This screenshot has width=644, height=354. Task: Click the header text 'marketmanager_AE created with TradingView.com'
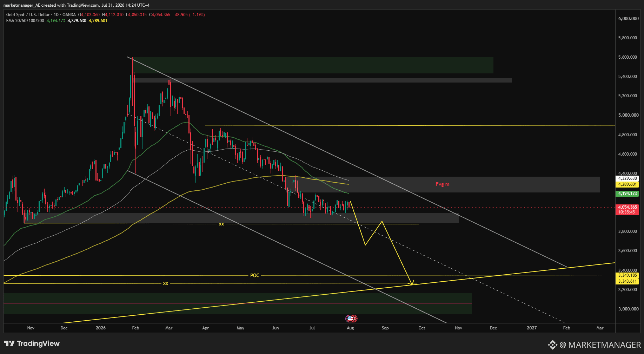click(x=51, y=5)
